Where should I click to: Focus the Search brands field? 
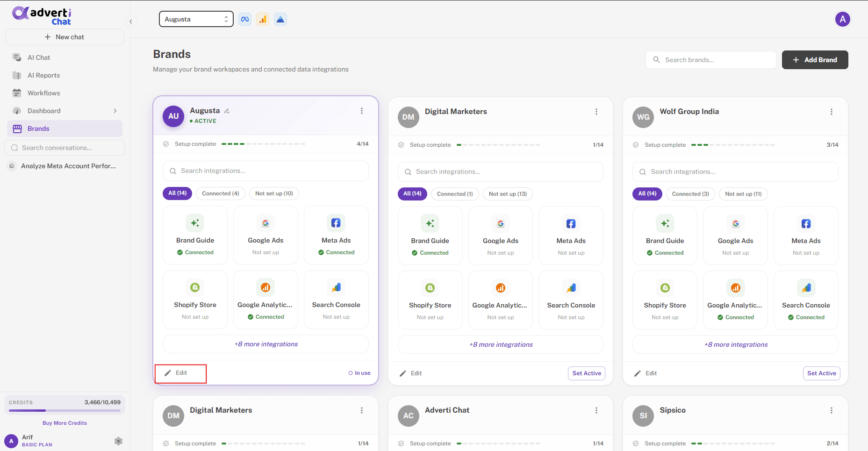pos(710,60)
